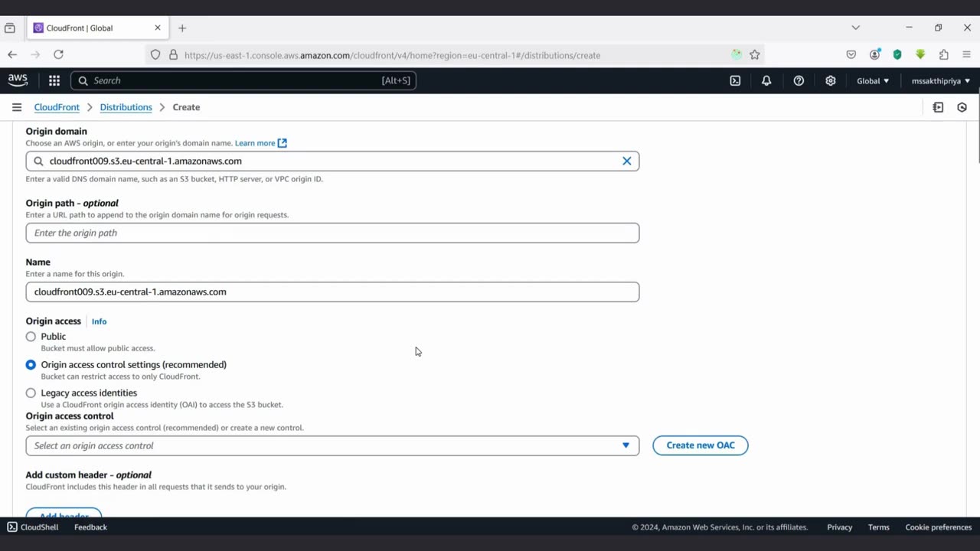980x551 pixels.
Task: Open the origin access Info link
Action: pos(99,321)
